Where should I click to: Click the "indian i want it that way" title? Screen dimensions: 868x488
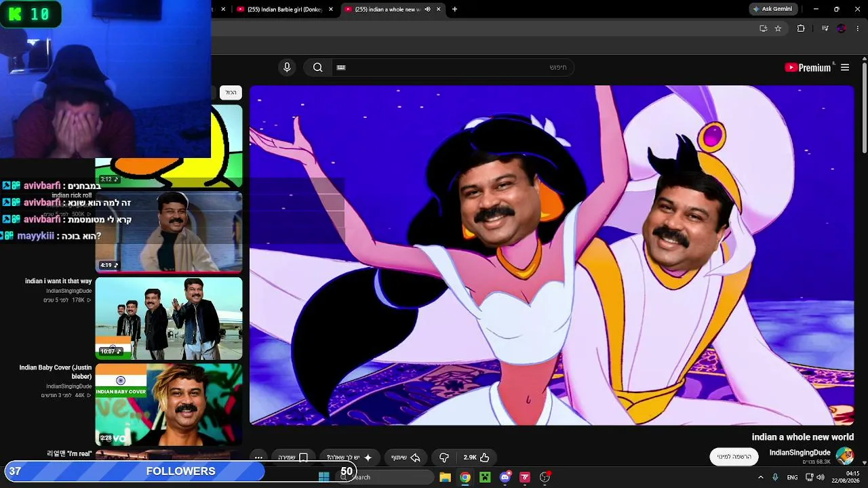(x=58, y=281)
